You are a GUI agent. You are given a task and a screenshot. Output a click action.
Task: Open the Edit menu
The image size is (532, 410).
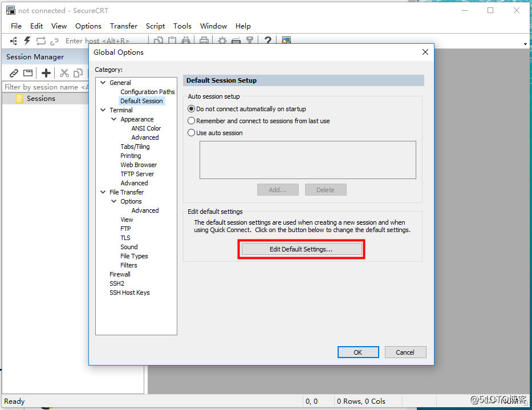pos(36,26)
